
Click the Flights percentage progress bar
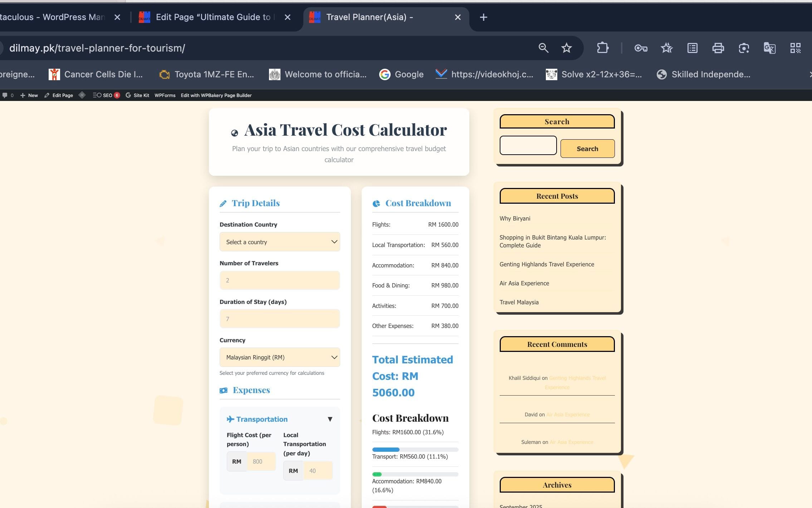click(415, 449)
